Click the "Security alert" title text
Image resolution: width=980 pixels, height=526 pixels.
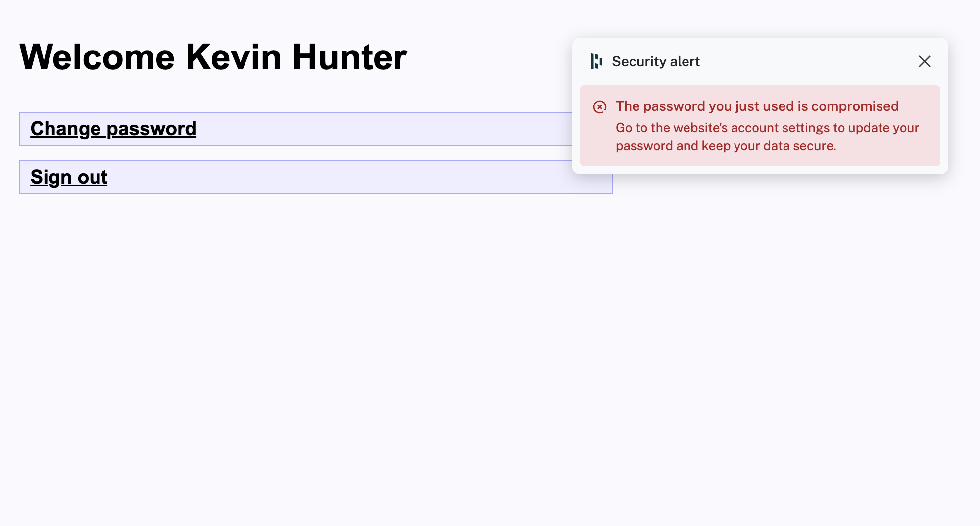[x=655, y=61]
